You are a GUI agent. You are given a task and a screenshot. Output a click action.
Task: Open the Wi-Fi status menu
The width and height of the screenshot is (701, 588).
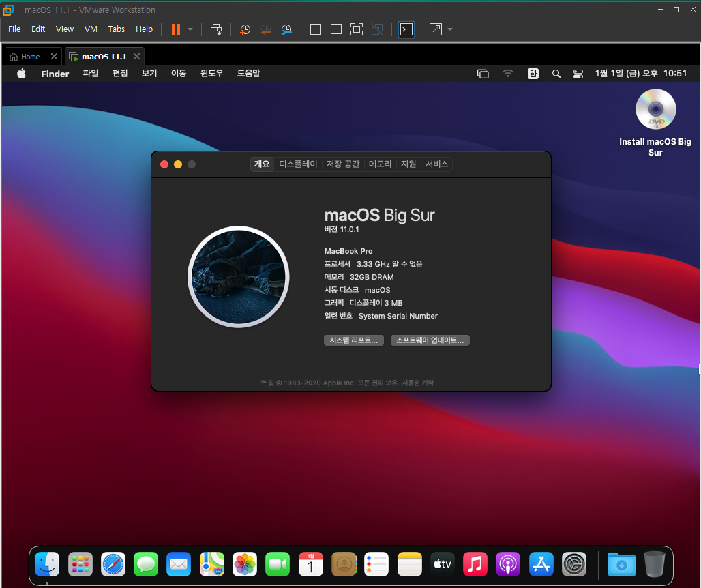click(x=508, y=74)
